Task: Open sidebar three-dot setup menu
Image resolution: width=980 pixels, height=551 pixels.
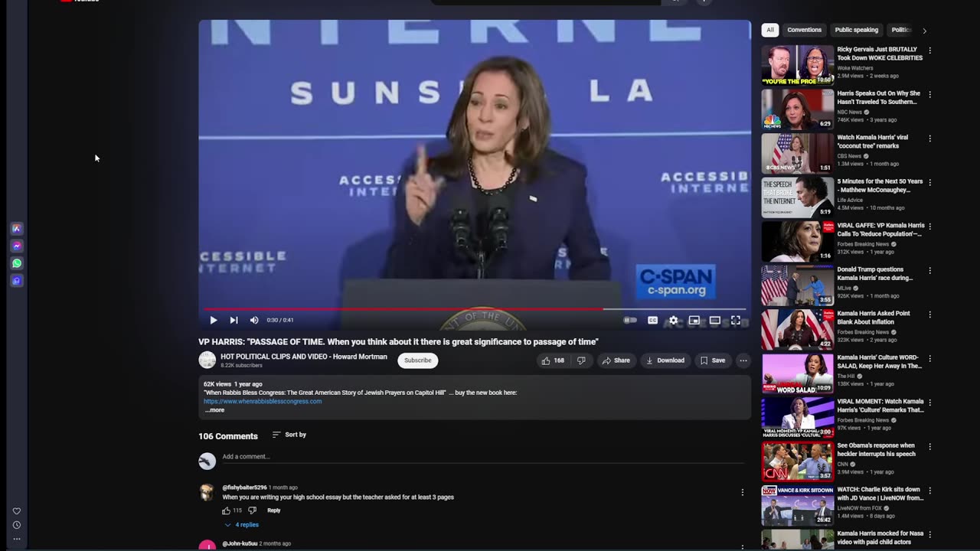Action: [16, 539]
